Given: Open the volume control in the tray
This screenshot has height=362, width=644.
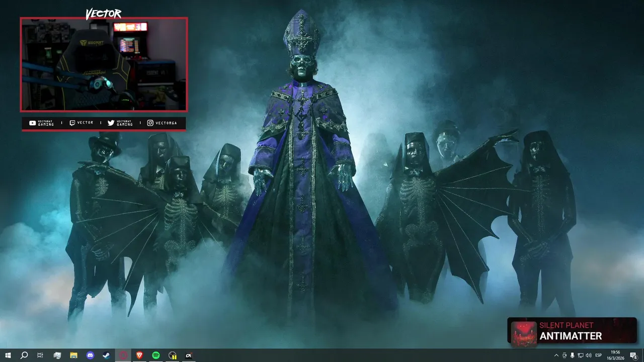Looking at the screenshot, I should (589, 355).
